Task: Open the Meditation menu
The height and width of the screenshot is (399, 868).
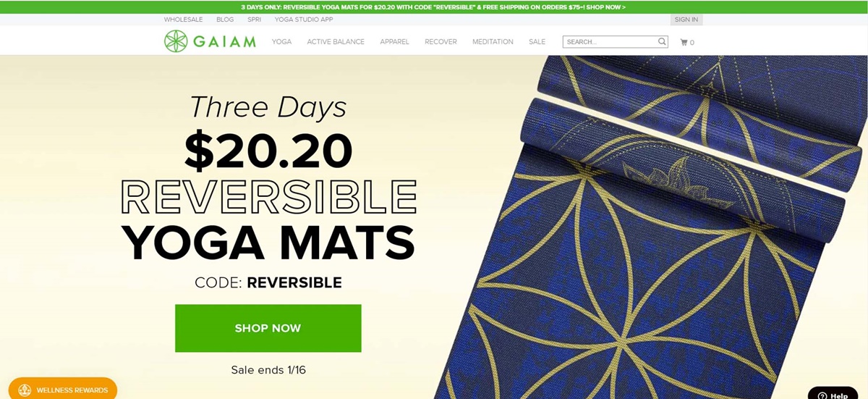Action: pos(493,42)
